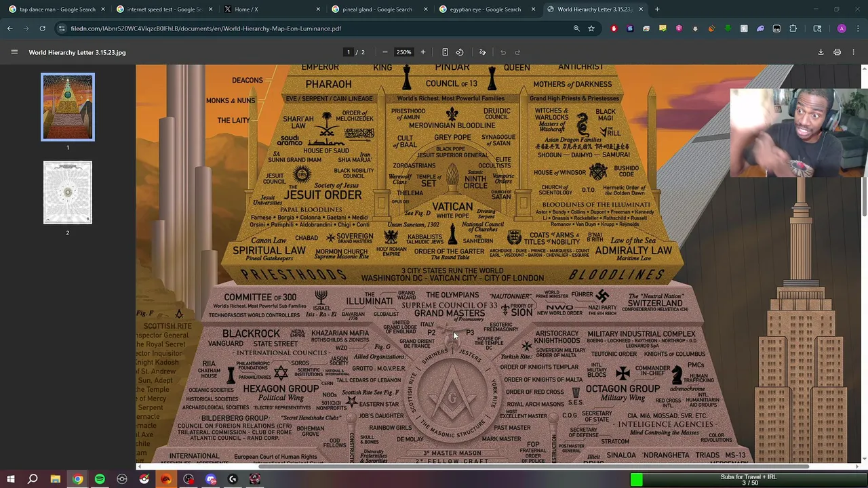Download the PDF file
868x488 pixels.
pos(821,52)
